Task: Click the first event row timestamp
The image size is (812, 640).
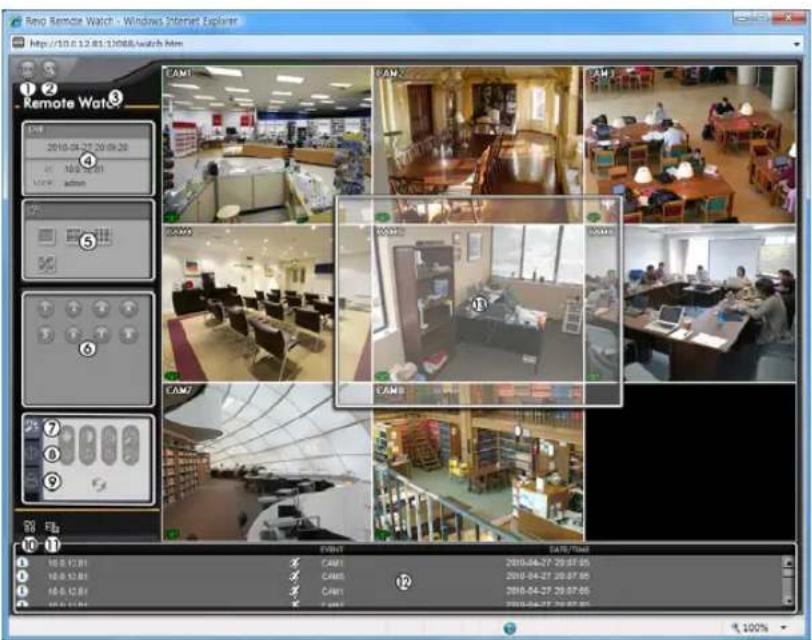Action: pos(548,562)
